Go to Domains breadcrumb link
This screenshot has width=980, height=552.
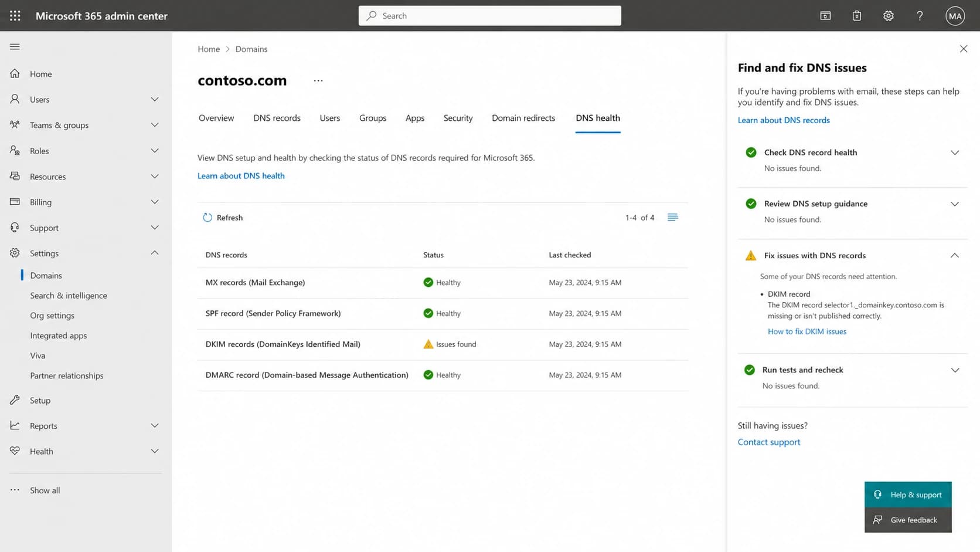(251, 49)
